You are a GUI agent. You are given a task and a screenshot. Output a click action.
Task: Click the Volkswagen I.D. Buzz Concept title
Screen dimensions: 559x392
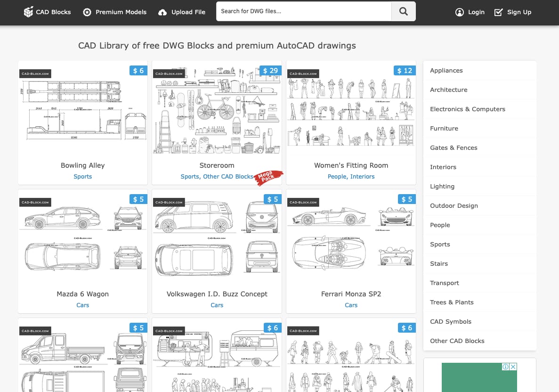click(217, 294)
